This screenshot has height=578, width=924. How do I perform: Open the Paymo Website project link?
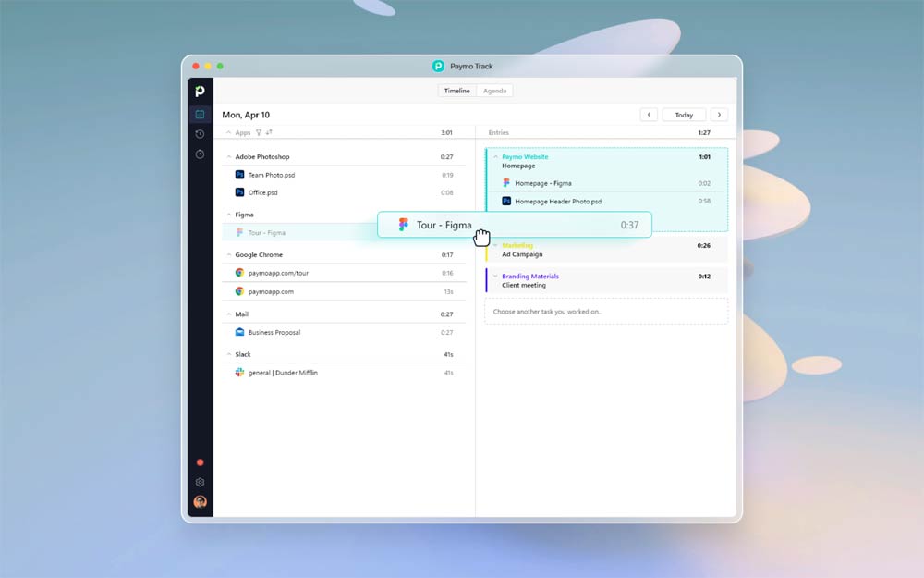pos(525,157)
